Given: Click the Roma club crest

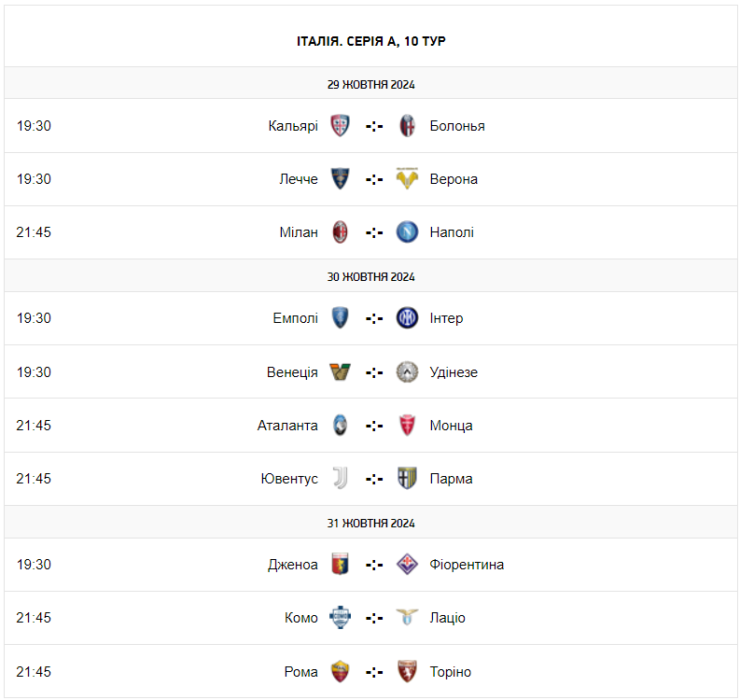Looking at the screenshot, I should pyautogui.click(x=341, y=672).
